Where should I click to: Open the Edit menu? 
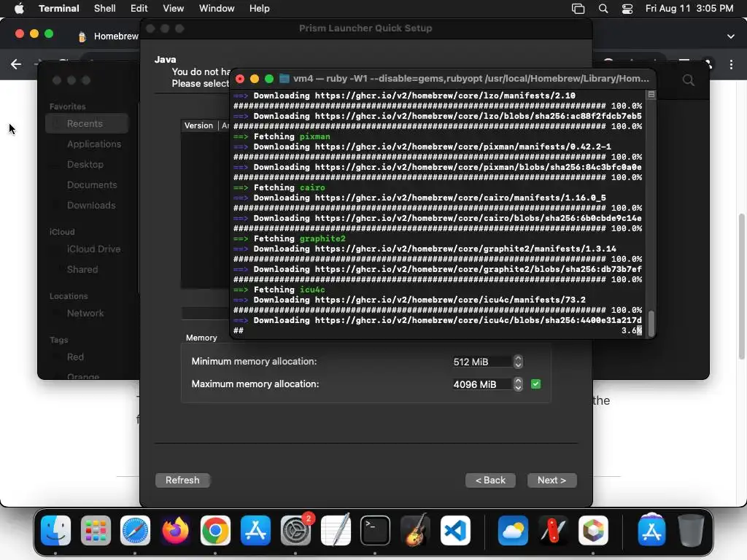click(139, 9)
